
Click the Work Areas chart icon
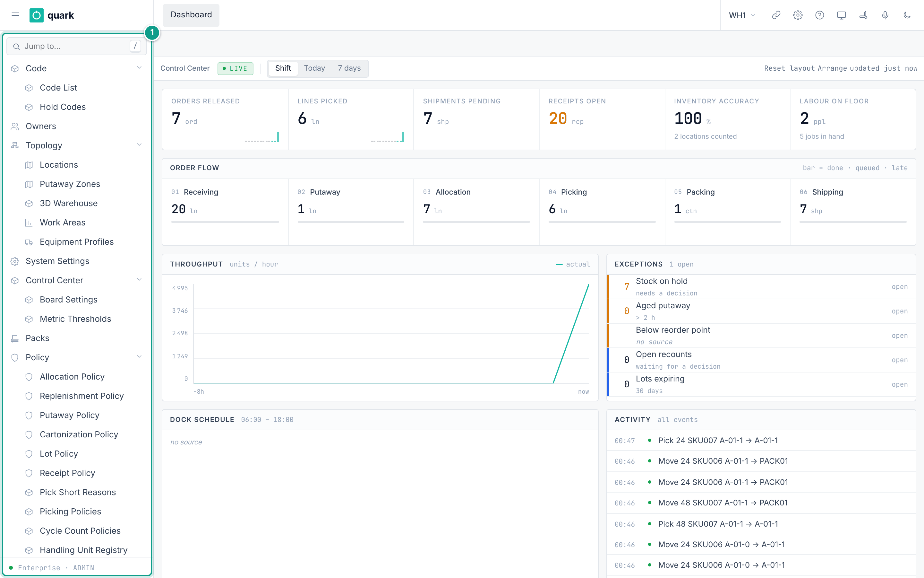click(29, 223)
